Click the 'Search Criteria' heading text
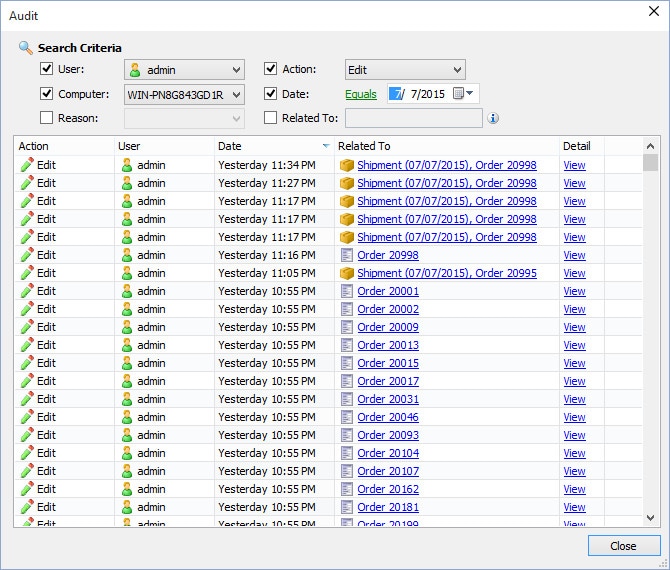The height and width of the screenshot is (570, 670). click(79, 48)
